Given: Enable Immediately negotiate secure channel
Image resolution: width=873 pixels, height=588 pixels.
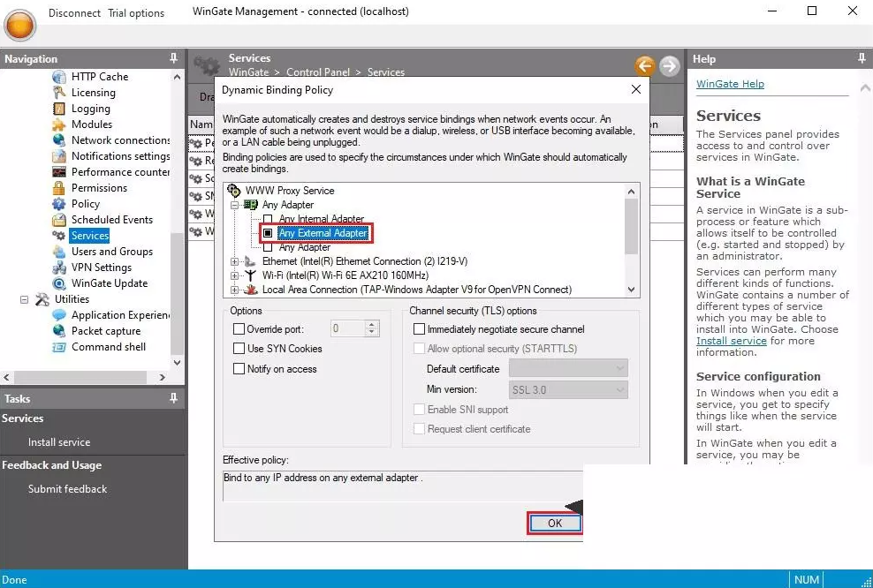Looking at the screenshot, I should pyautogui.click(x=420, y=329).
